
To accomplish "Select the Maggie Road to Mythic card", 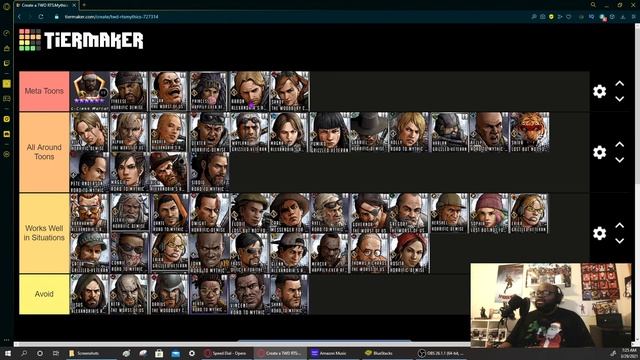I will coord(129,172).
